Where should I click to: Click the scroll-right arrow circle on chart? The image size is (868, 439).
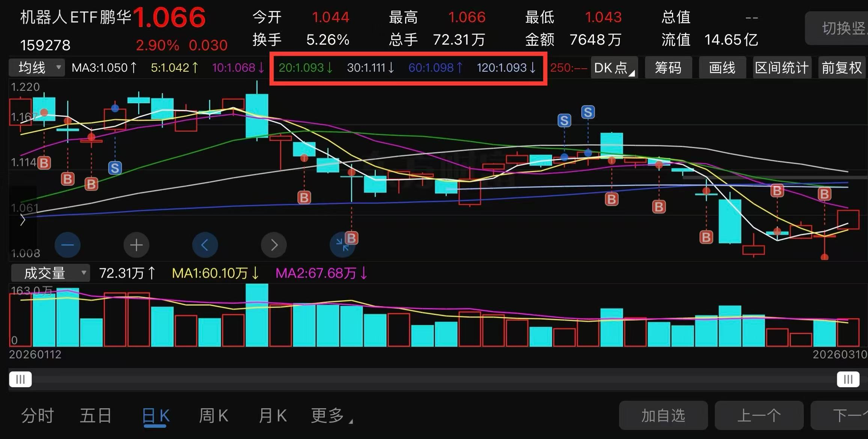coord(274,245)
